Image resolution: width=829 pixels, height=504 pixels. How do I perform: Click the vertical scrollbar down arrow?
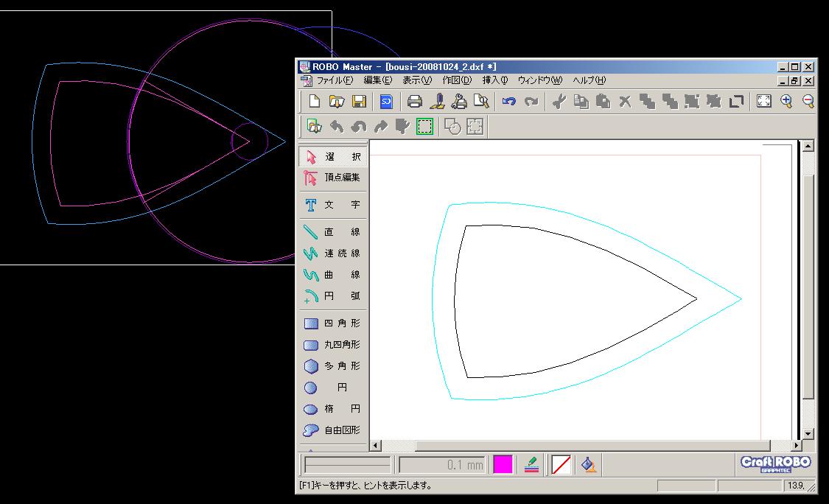(808, 433)
